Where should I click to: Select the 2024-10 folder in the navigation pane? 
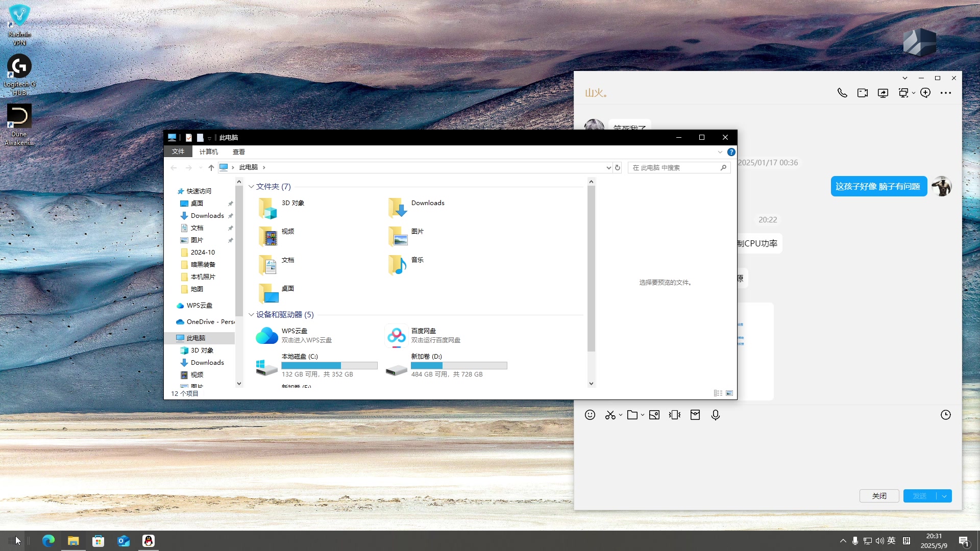203,253
